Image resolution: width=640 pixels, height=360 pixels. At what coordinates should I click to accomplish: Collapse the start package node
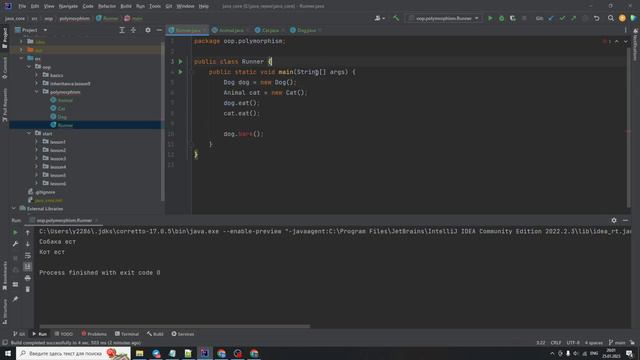click(x=29, y=133)
